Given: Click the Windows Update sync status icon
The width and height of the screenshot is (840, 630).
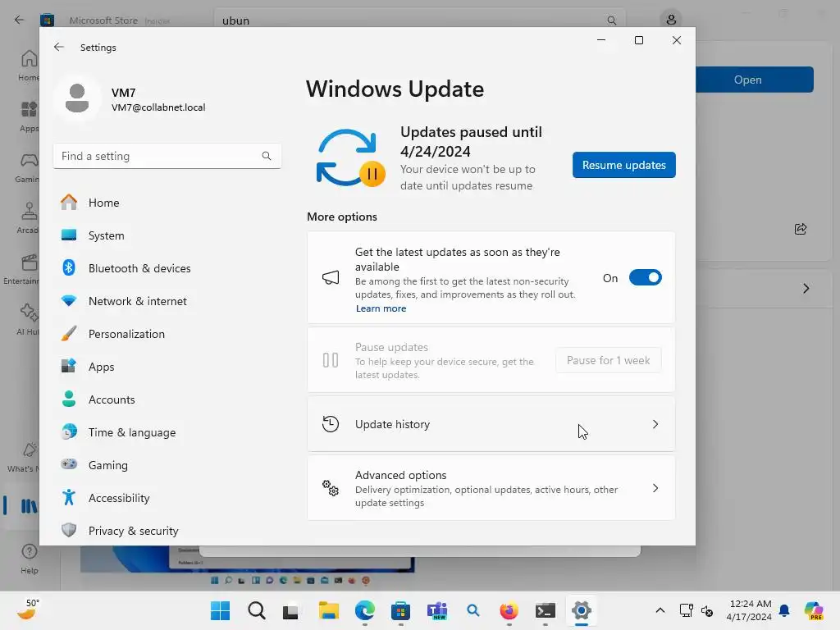Looking at the screenshot, I should [x=351, y=158].
